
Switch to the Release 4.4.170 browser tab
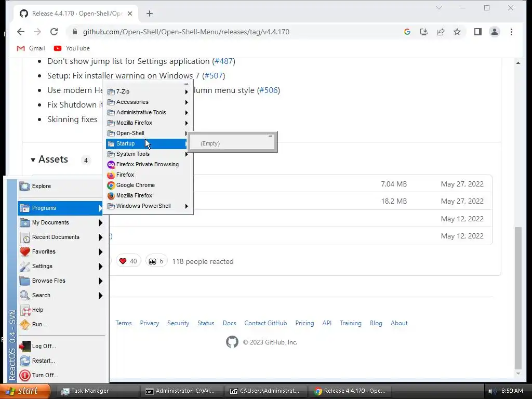(76, 14)
